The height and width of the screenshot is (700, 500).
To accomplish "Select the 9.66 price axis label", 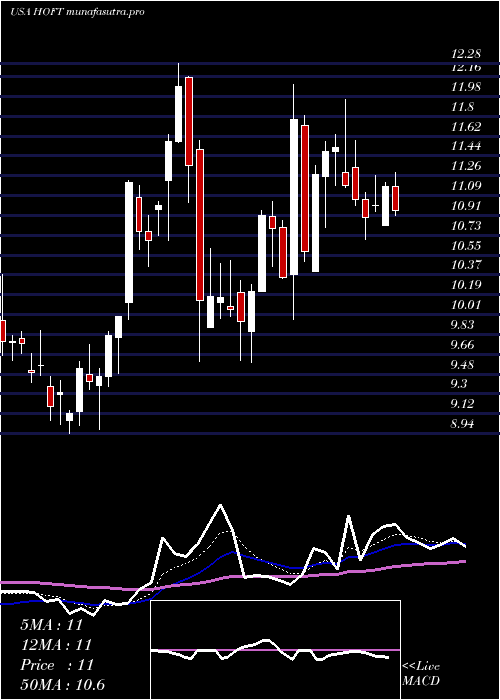I will pyautogui.click(x=462, y=345).
